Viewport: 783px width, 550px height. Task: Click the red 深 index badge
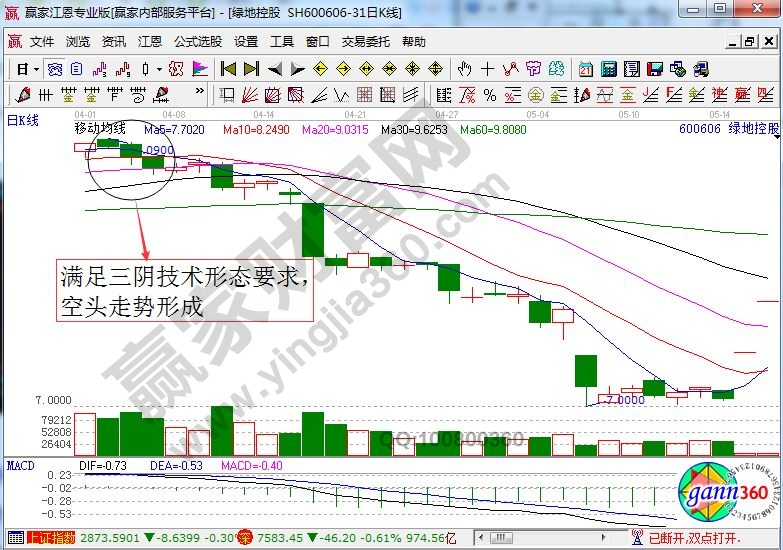click(244, 539)
